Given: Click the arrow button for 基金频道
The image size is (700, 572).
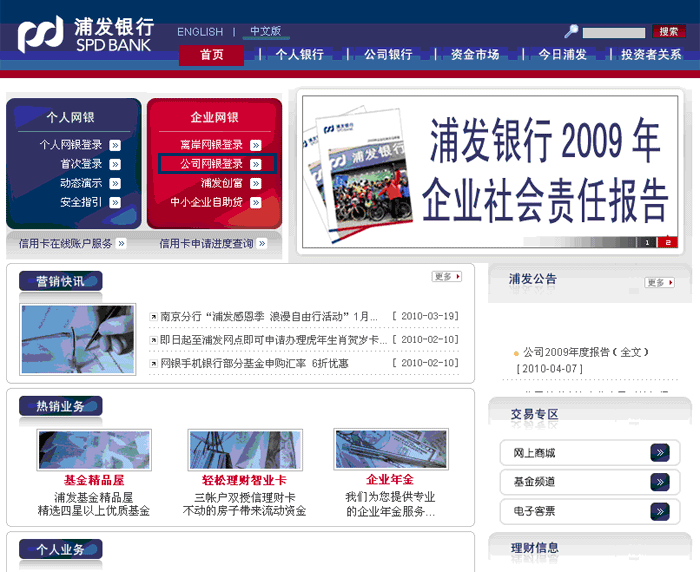Looking at the screenshot, I should pos(660,482).
